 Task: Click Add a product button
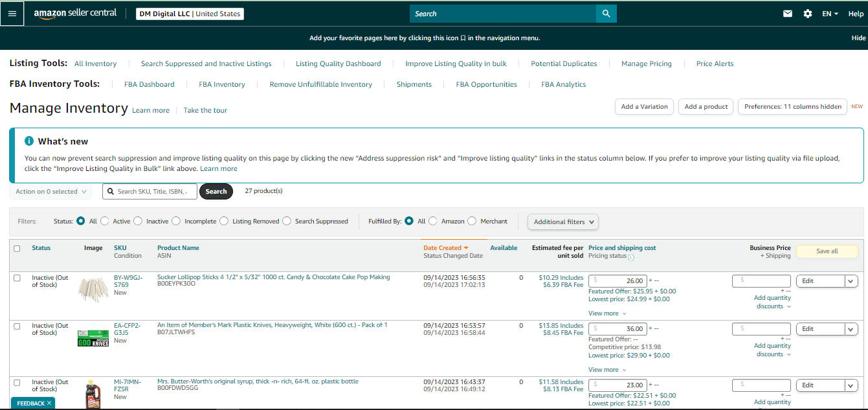point(706,107)
